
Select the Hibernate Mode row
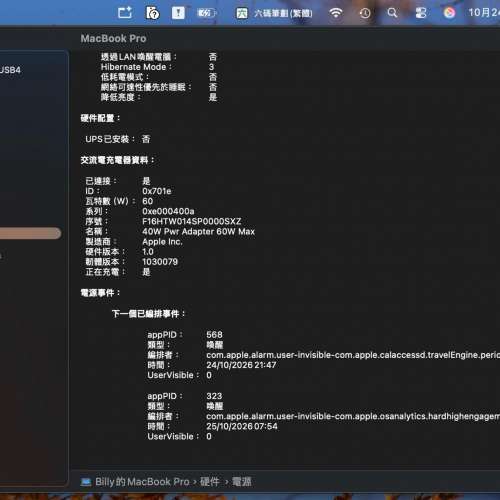(158, 67)
